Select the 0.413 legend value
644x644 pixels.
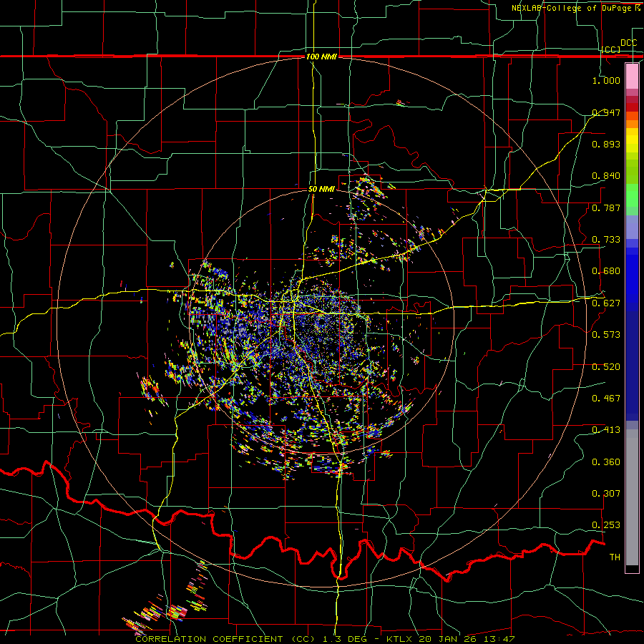point(606,430)
